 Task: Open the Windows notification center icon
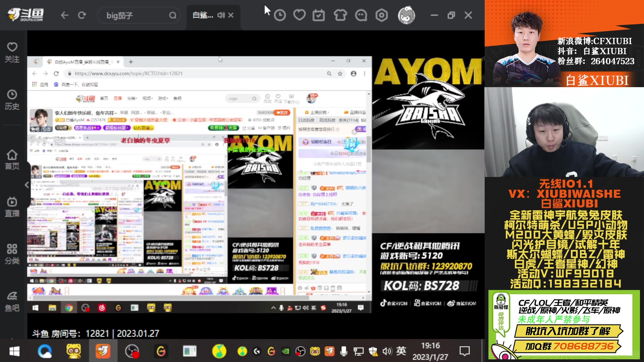(465, 351)
